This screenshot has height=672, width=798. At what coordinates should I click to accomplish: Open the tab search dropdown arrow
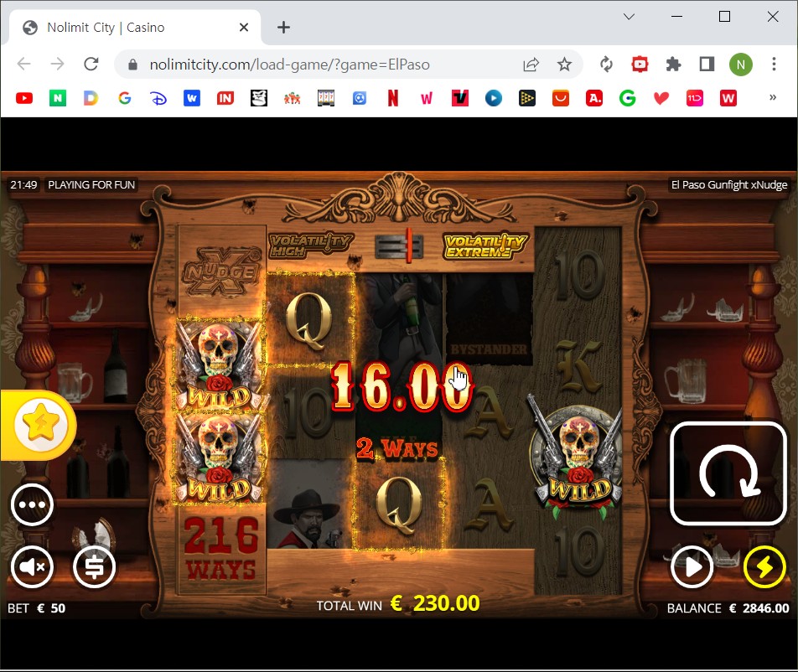pyautogui.click(x=629, y=17)
